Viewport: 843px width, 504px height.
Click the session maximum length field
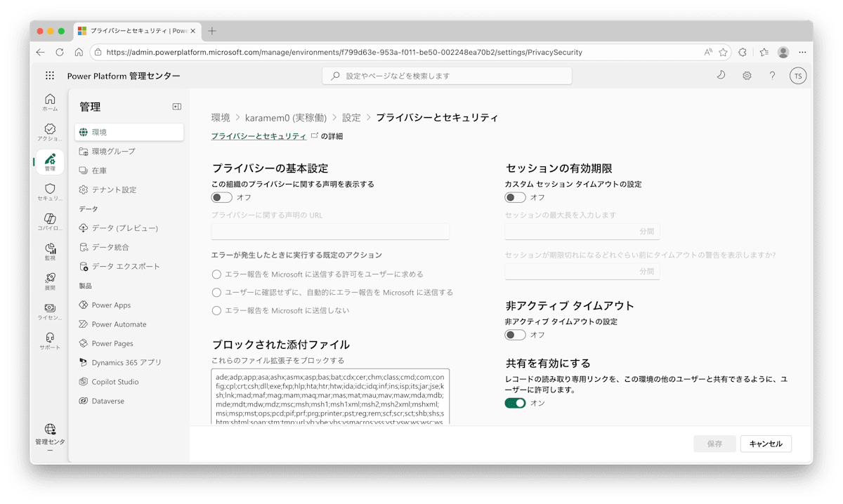(582, 232)
